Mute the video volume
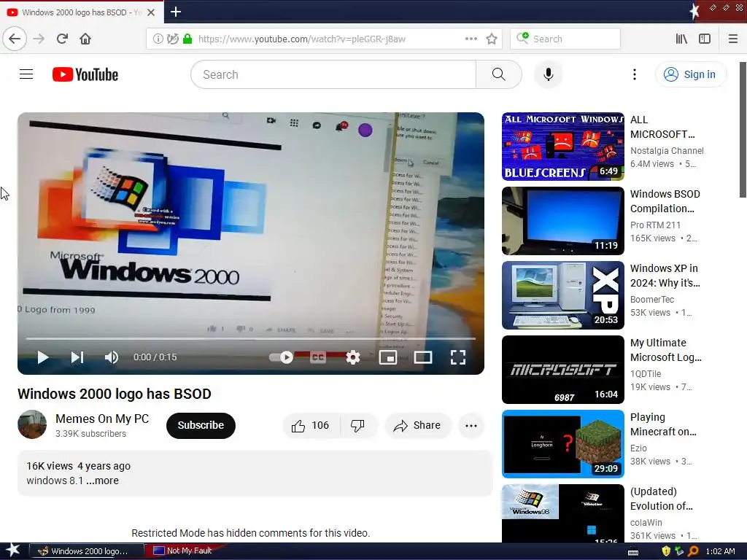The height and width of the screenshot is (560, 747). point(112,357)
